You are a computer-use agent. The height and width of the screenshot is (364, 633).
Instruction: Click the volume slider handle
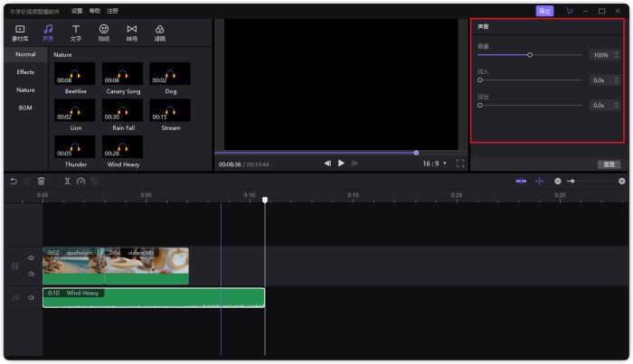click(x=530, y=55)
